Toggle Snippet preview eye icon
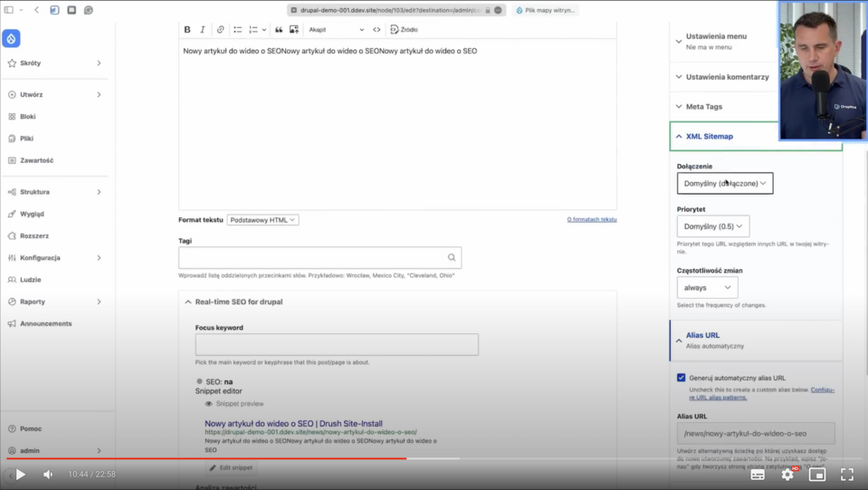 (209, 404)
